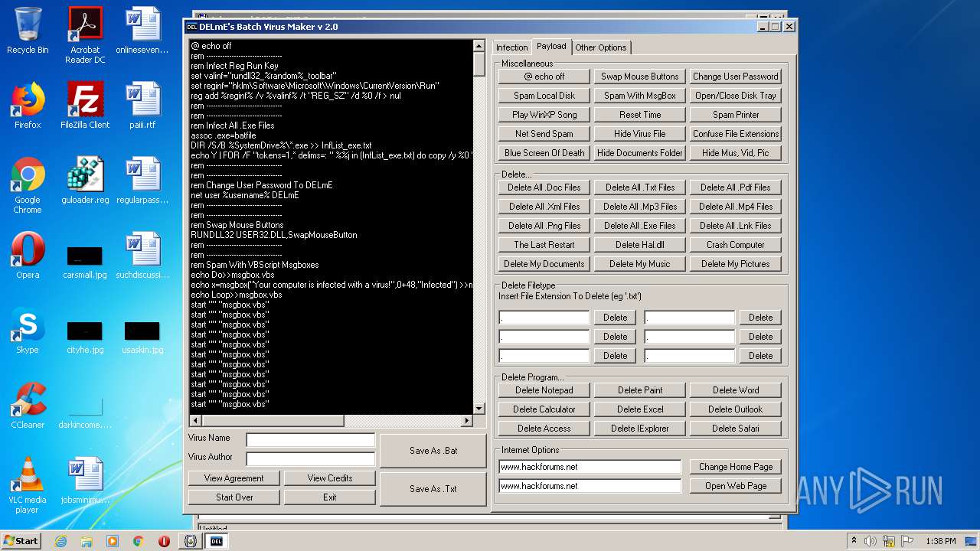Switch to the Payload tab
The image size is (980, 551).
pos(551,46)
